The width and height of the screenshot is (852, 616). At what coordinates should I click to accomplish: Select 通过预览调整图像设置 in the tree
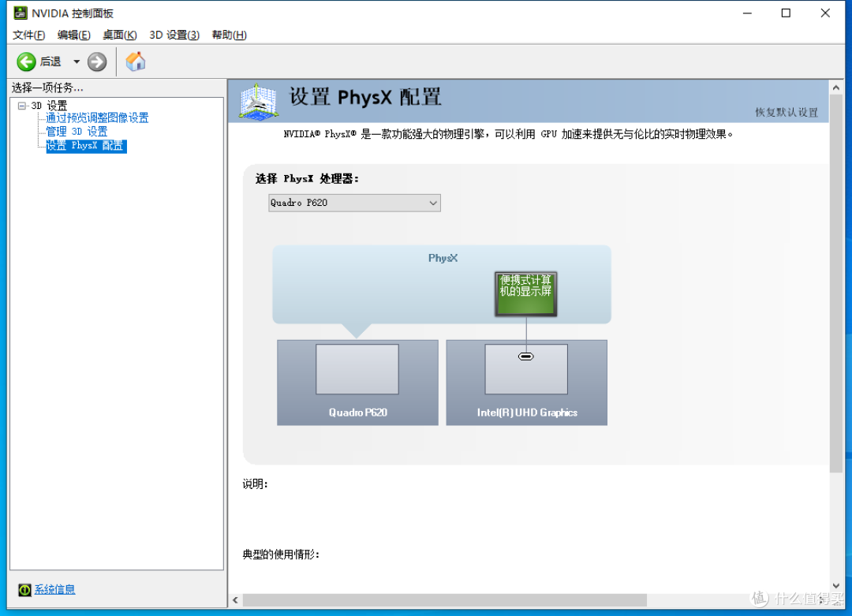[x=97, y=118]
